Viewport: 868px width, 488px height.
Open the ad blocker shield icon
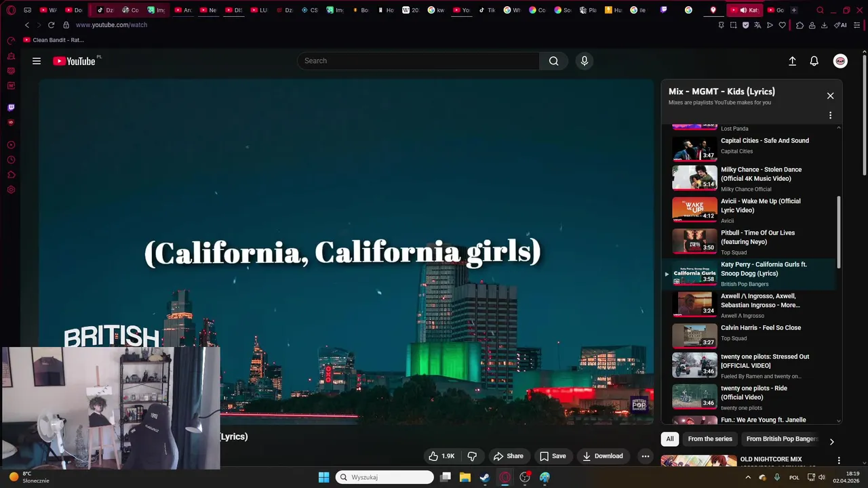745,25
